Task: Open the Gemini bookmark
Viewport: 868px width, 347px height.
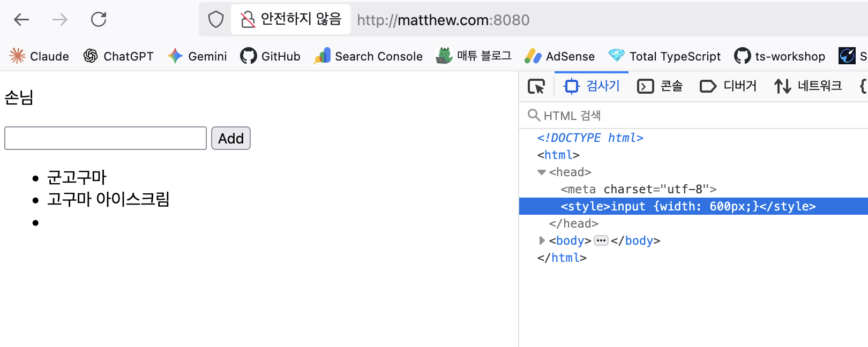Action: click(197, 56)
